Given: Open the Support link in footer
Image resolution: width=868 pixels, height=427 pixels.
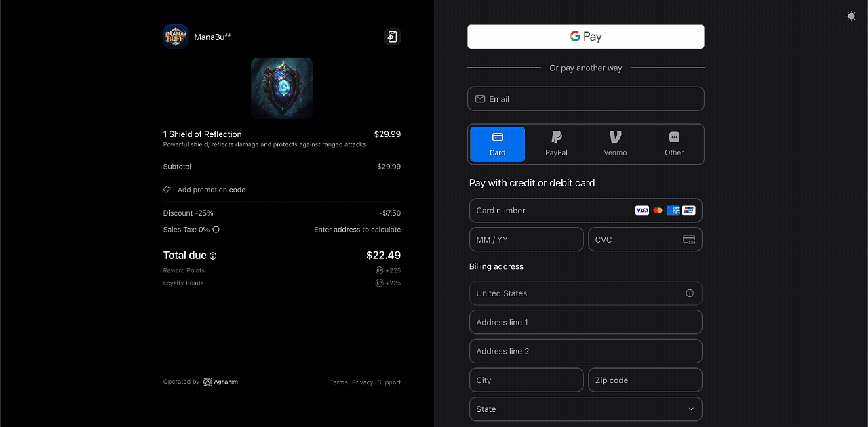Looking at the screenshot, I should [x=389, y=382].
